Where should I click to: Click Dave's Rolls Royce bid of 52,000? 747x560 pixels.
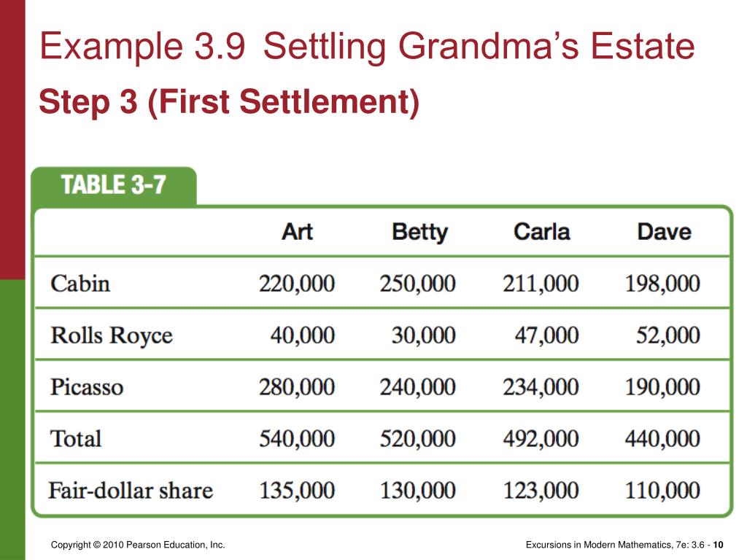[668, 335]
